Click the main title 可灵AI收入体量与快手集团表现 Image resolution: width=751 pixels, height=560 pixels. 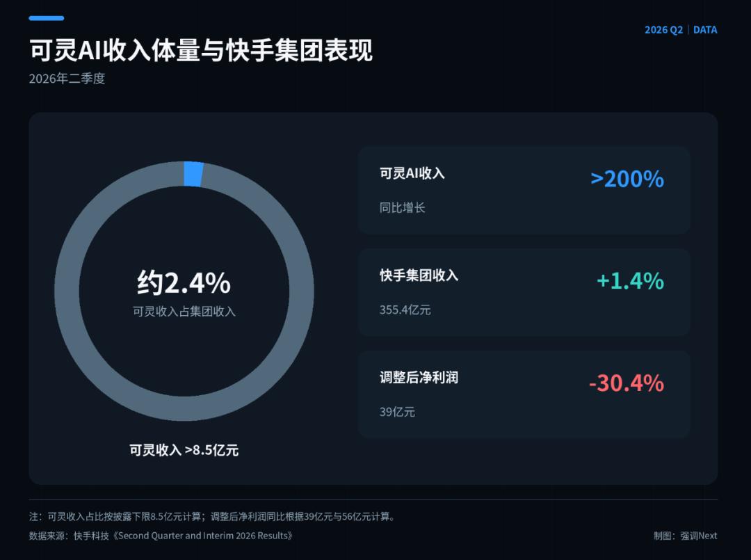click(201, 50)
